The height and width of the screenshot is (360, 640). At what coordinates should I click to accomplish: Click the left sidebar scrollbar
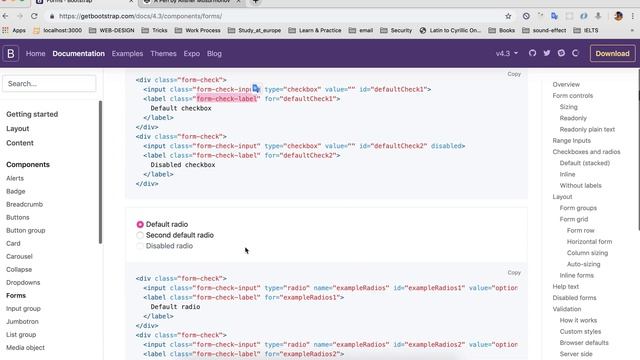[100, 172]
